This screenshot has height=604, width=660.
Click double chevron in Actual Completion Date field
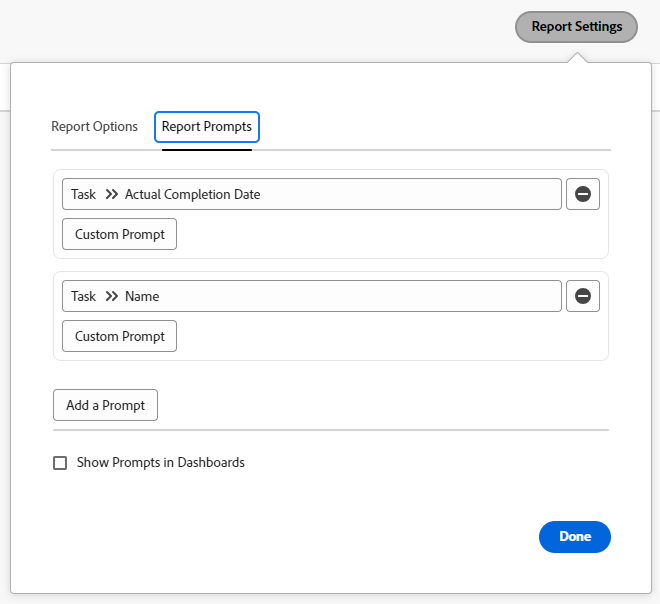tap(111, 194)
